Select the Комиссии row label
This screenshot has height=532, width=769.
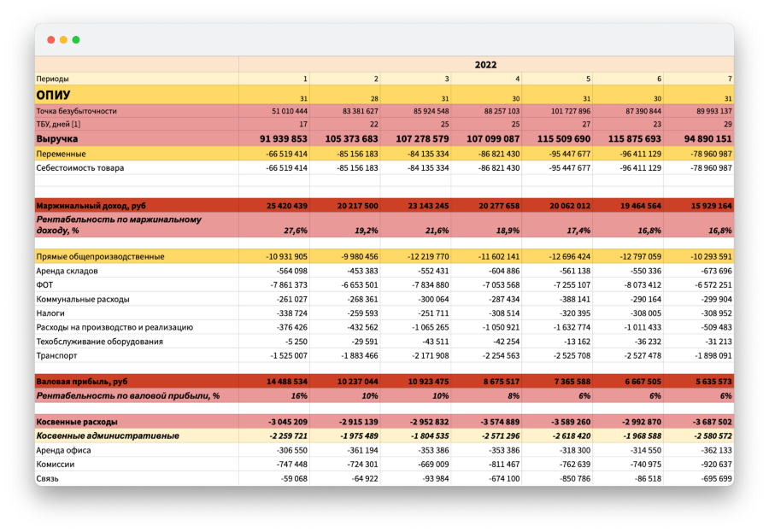click(x=56, y=465)
